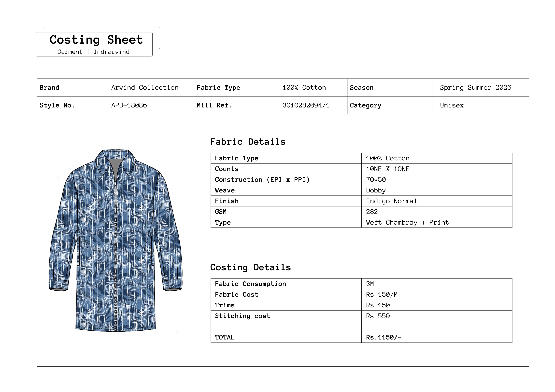The width and height of the screenshot is (555, 392).
Task: Click the Rs.1150/- total amount
Action: point(384,337)
